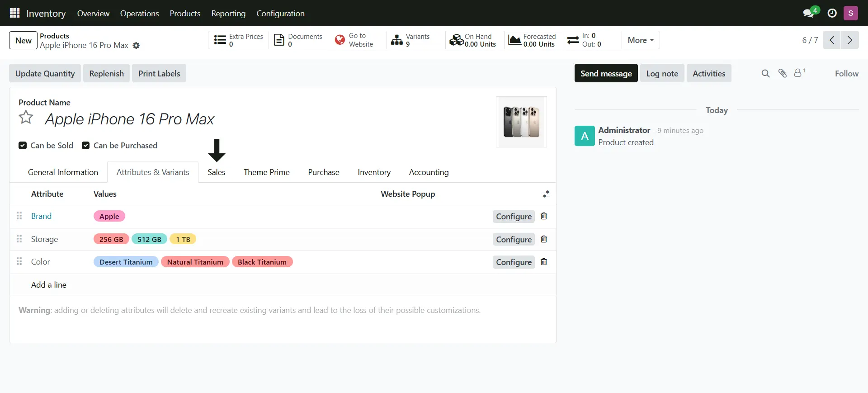The image size is (868, 393).
Task: Click the Update Quantity button
Action: [45, 73]
